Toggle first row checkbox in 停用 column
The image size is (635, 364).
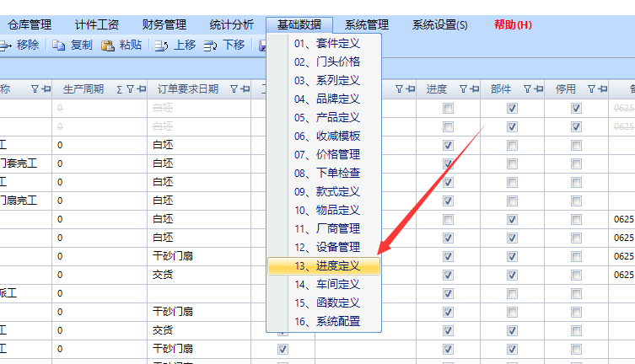pos(576,109)
